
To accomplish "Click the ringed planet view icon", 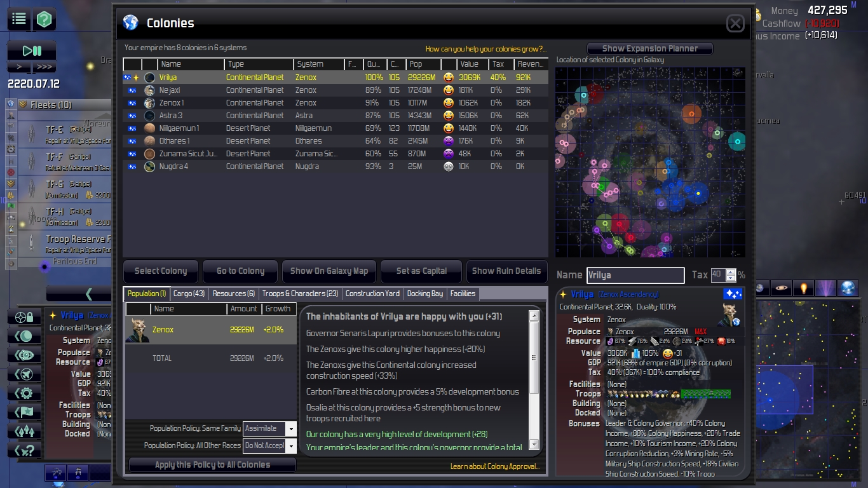I will (x=782, y=288).
